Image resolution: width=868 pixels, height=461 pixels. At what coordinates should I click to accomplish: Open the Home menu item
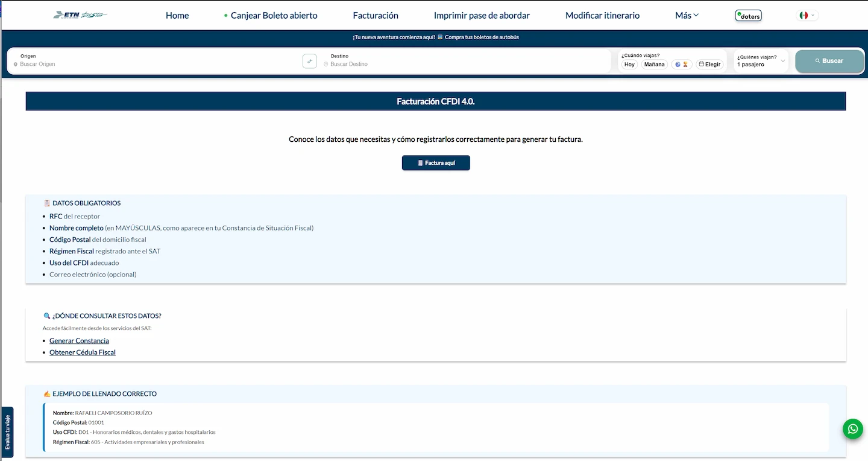[177, 16]
